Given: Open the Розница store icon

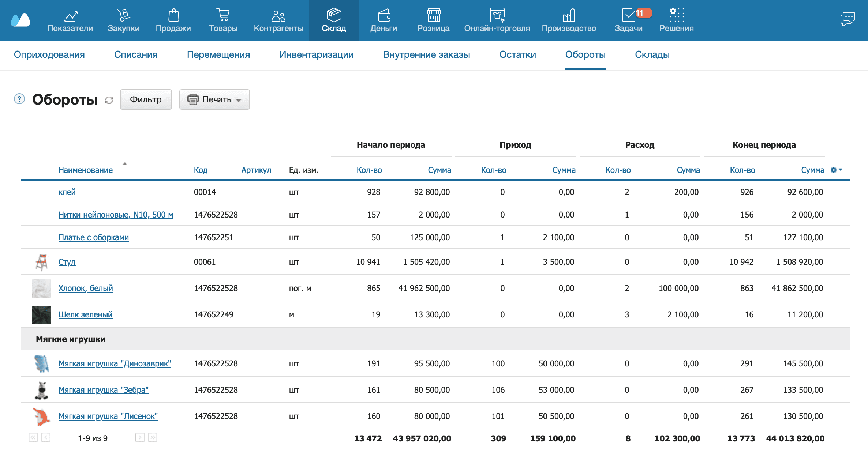Looking at the screenshot, I should (434, 15).
